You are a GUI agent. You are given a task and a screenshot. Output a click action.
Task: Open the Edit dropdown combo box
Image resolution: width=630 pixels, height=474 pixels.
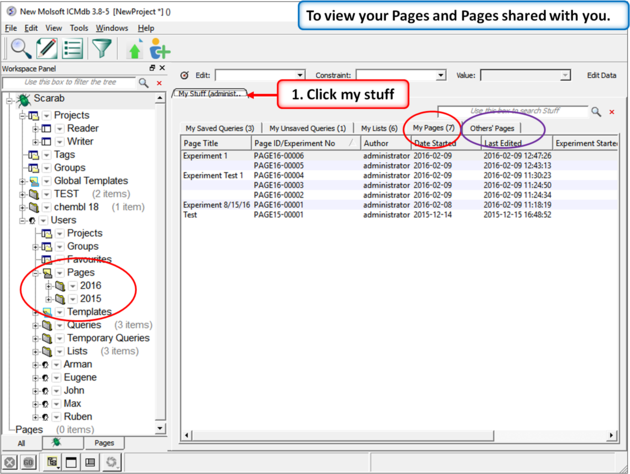[x=259, y=75]
